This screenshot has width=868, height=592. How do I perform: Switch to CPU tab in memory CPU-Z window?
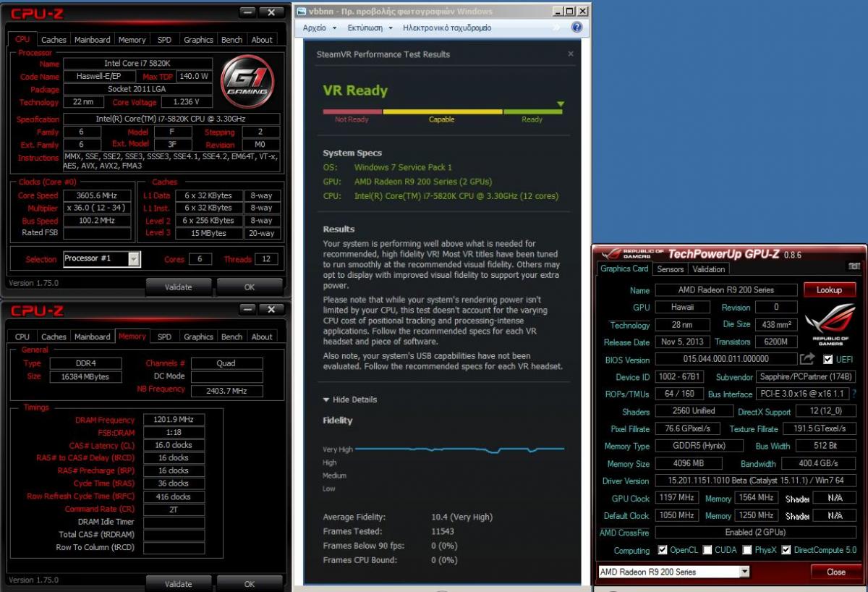[22, 337]
